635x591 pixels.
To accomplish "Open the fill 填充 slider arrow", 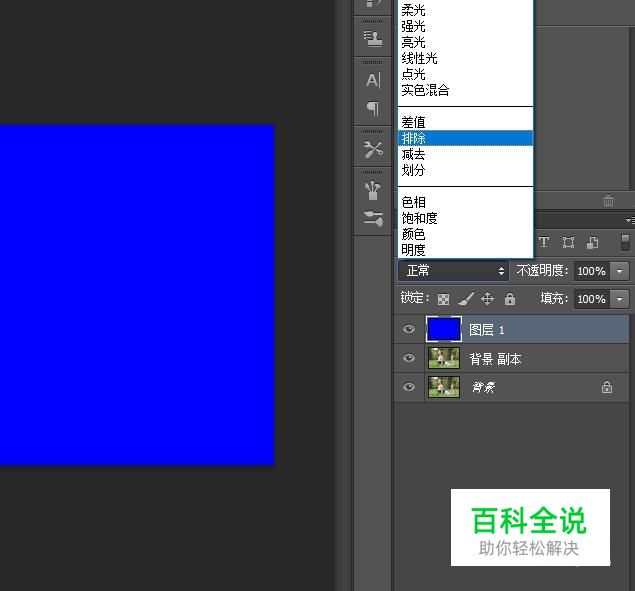I will point(619,299).
